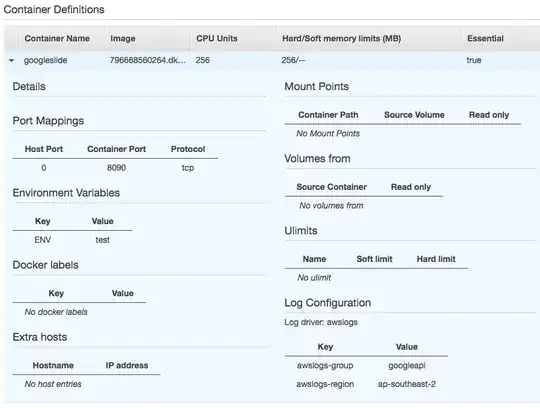The width and height of the screenshot is (540, 408).
Task: Click the No Mount Points message
Action: [328, 134]
